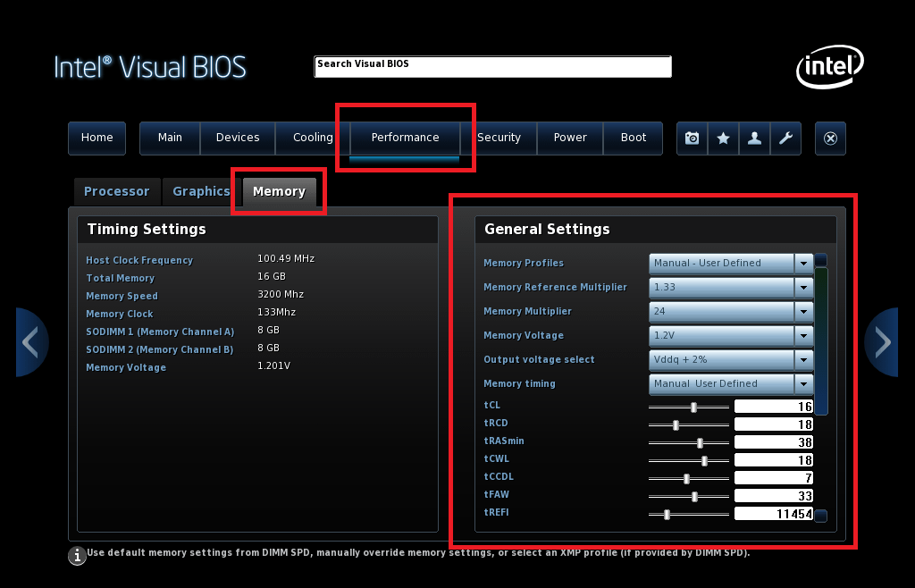Click the Memory Speed label
Viewport: 915px width, 588px height.
[x=122, y=297]
